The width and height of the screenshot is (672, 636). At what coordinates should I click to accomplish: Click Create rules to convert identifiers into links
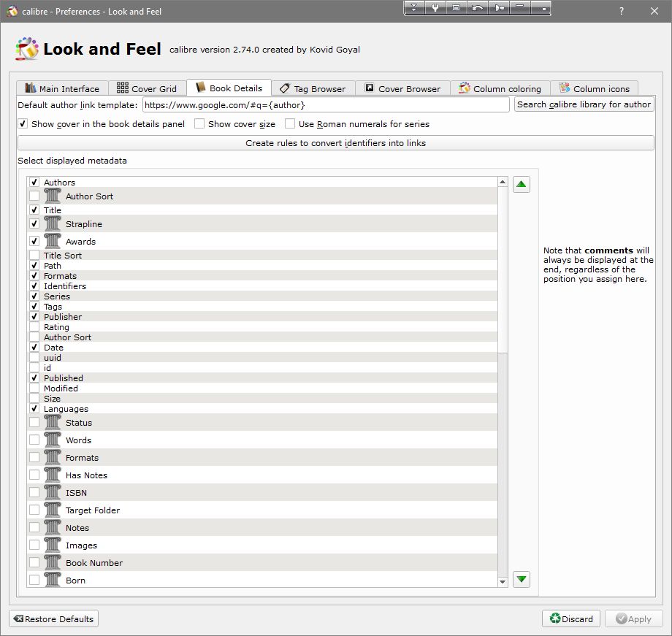tap(336, 143)
